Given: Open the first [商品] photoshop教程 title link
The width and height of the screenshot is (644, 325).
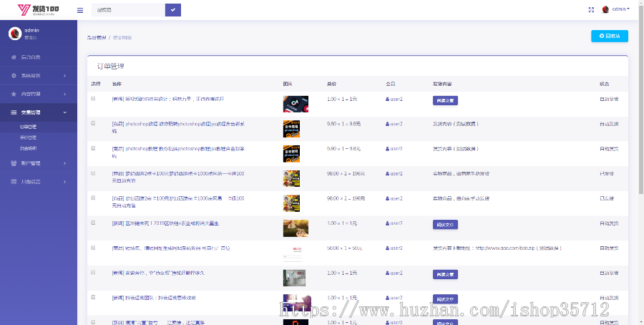Looking at the screenshot, I should [x=179, y=127].
